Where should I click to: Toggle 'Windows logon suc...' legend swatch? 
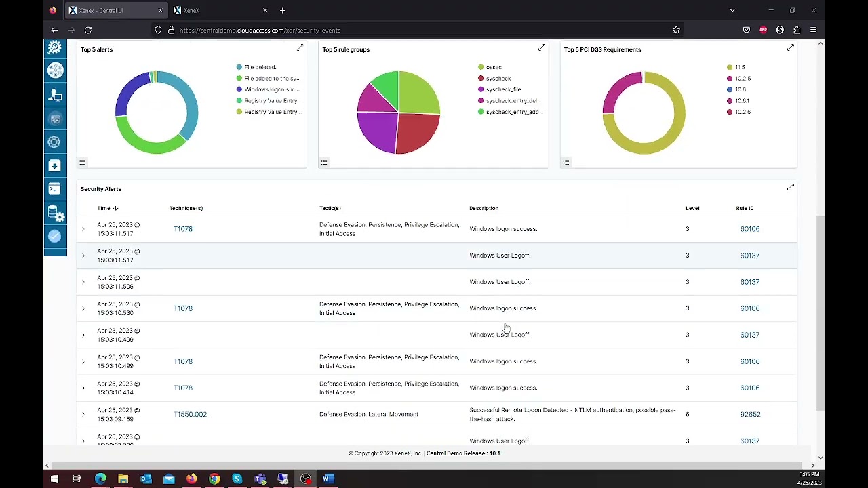tap(239, 89)
